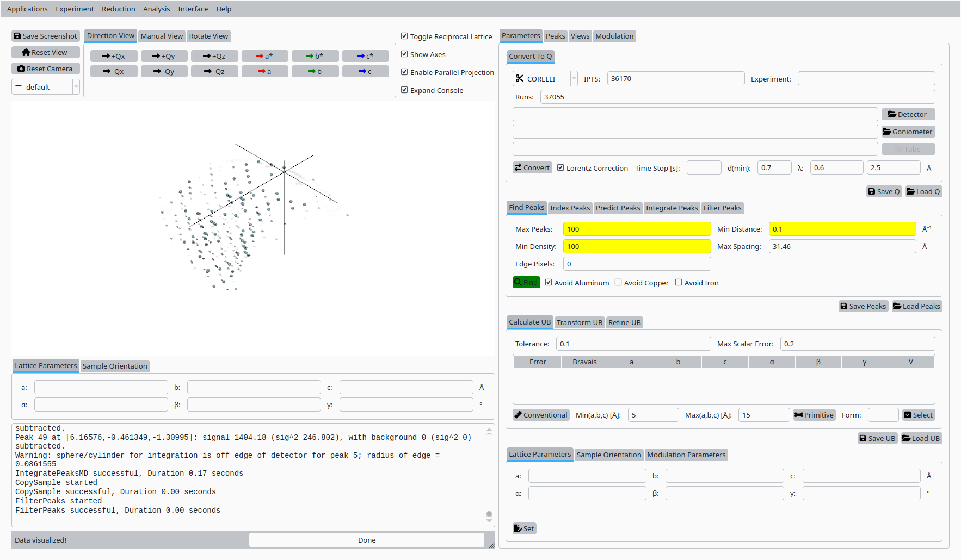Open the Goniometer file browser
This screenshot has height=560, width=961.
(x=908, y=132)
